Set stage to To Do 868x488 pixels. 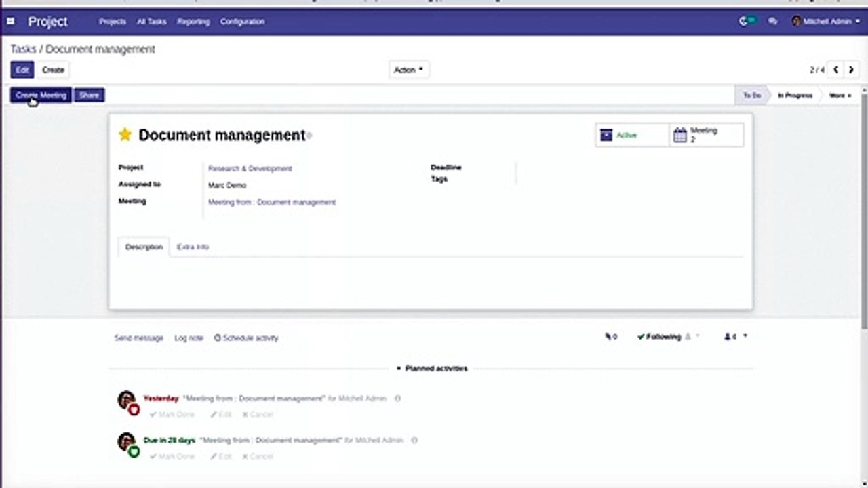point(752,96)
